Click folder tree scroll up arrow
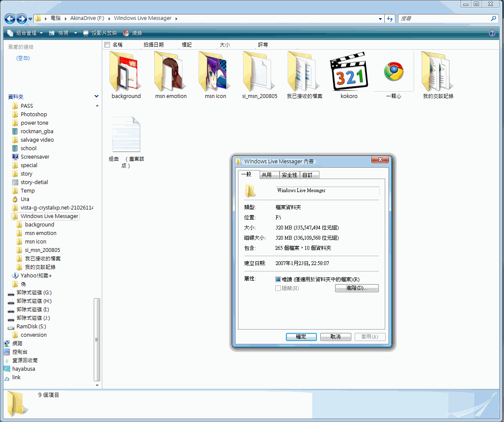The width and height of the screenshot is (504, 422). click(97, 106)
